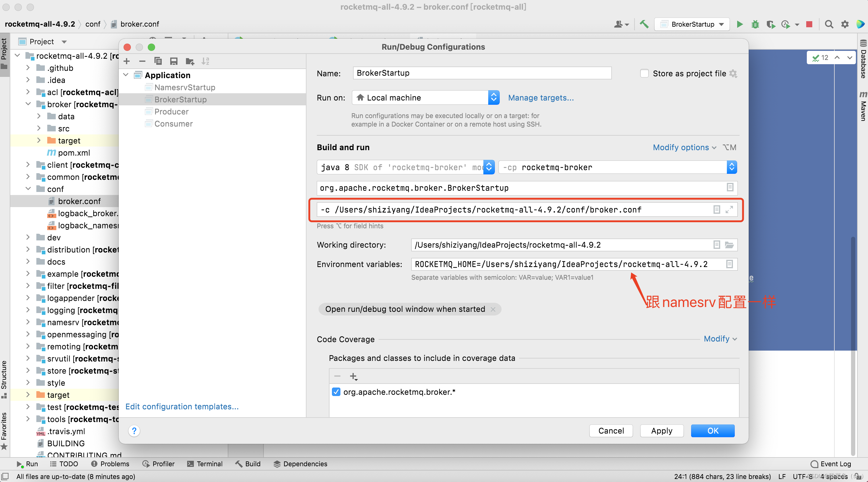This screenshot has width=868, height=482.
Task: Open the Search Everywhere magnifier
Action: click(829, 24)
